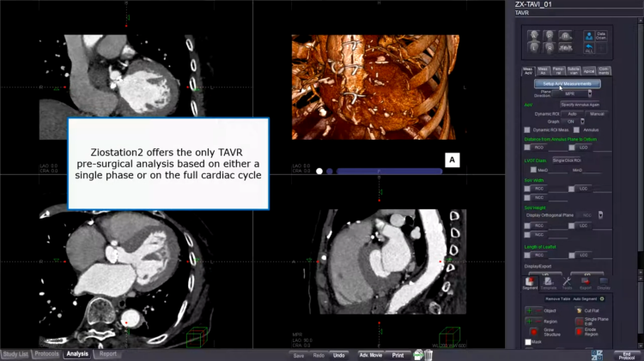Set Dynamic ROI to Auto
The height and width of the screenshot is (361, 644).
(x=572, y=114)
